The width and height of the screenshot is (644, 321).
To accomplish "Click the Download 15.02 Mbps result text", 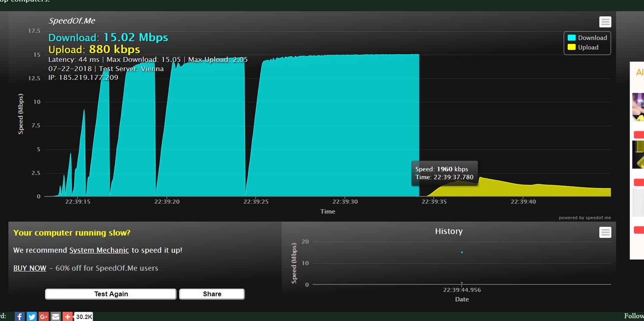I will pyautogui.click(x=108, y=38).
